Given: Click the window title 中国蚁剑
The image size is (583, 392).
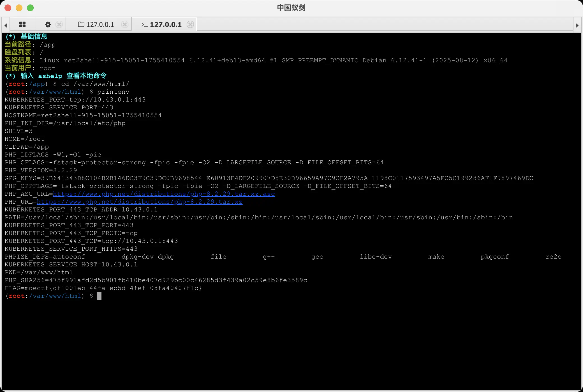Looking at the screenshot, I should [291, 8].
